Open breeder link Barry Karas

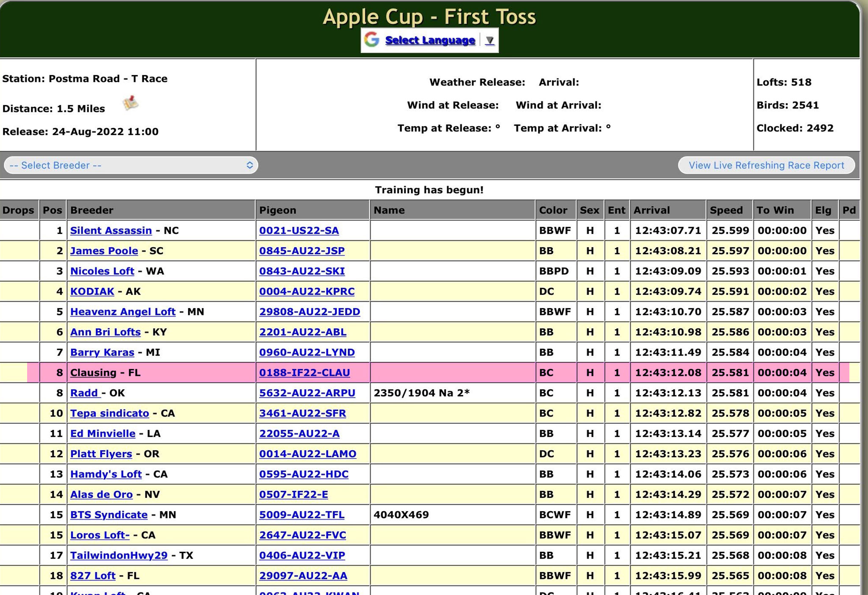(102, 353)
